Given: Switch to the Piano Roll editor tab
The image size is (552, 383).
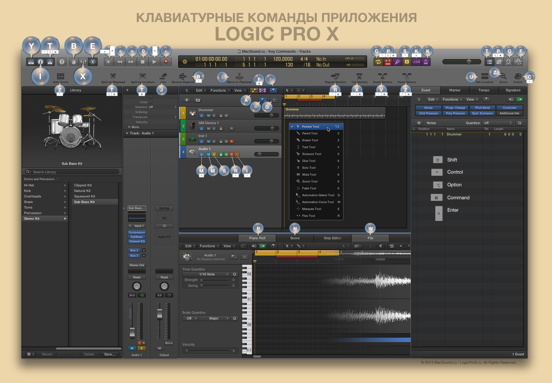Looking at the screenshot, I should [257, 238].
